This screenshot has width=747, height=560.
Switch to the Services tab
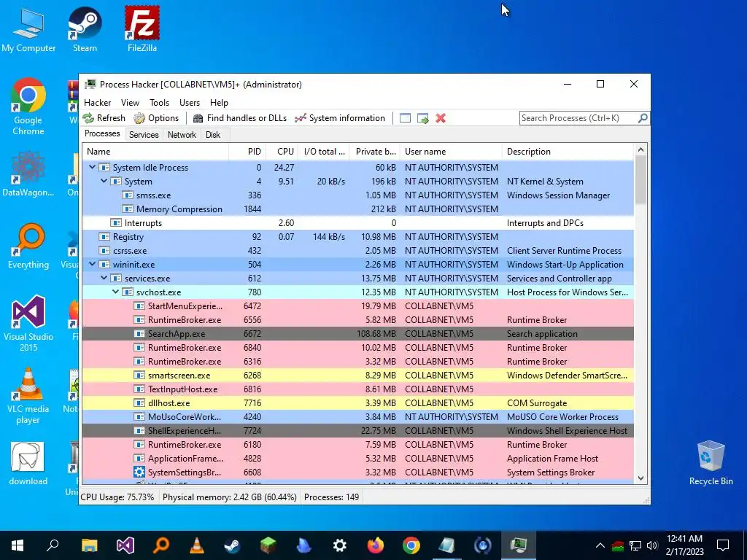144,135
